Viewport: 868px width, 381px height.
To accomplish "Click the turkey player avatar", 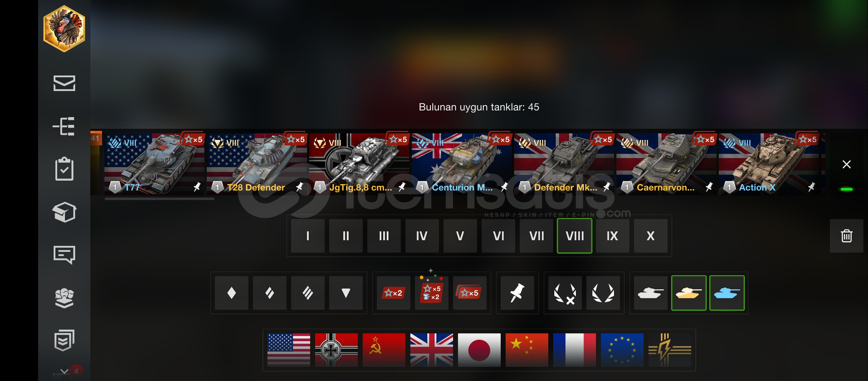I will [64, 29].
